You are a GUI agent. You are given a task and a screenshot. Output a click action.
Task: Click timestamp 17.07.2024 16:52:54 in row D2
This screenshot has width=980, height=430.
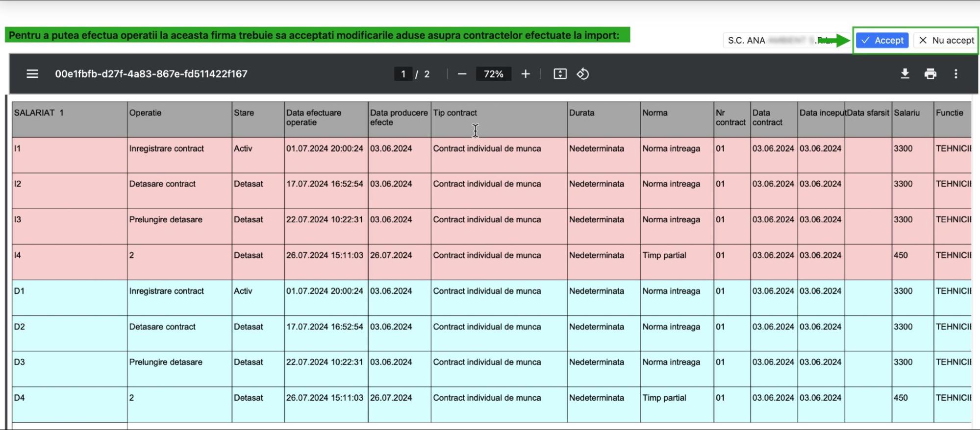coord(325,327)
